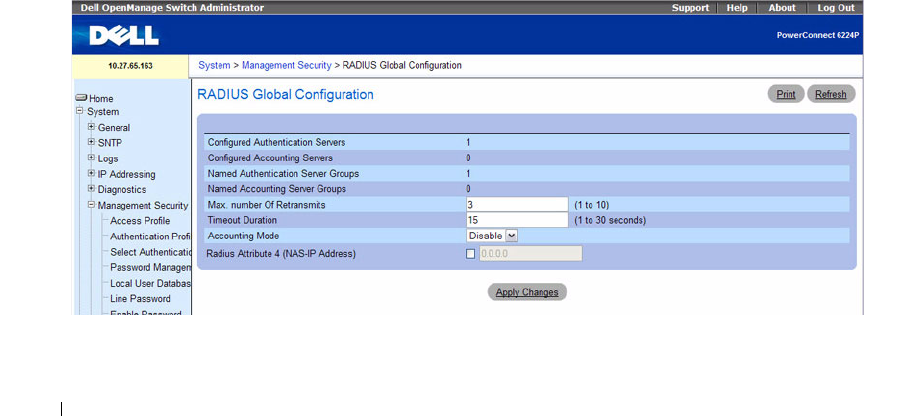
Task: Click the Home icon in sidebar
Action: point(81,98)
